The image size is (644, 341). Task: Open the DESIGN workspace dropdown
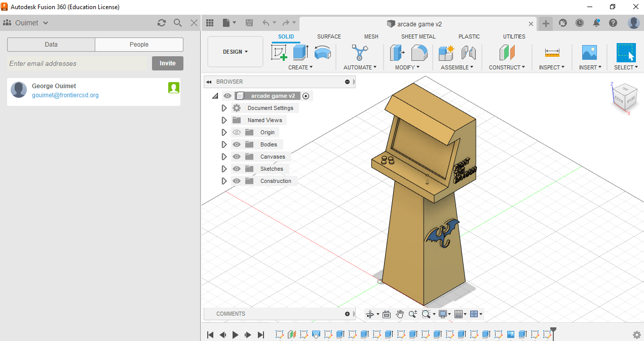pos(236,52)
